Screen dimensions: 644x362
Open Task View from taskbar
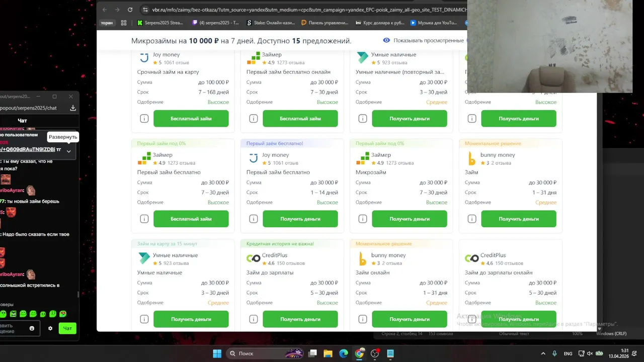click(x=312, y=353)
